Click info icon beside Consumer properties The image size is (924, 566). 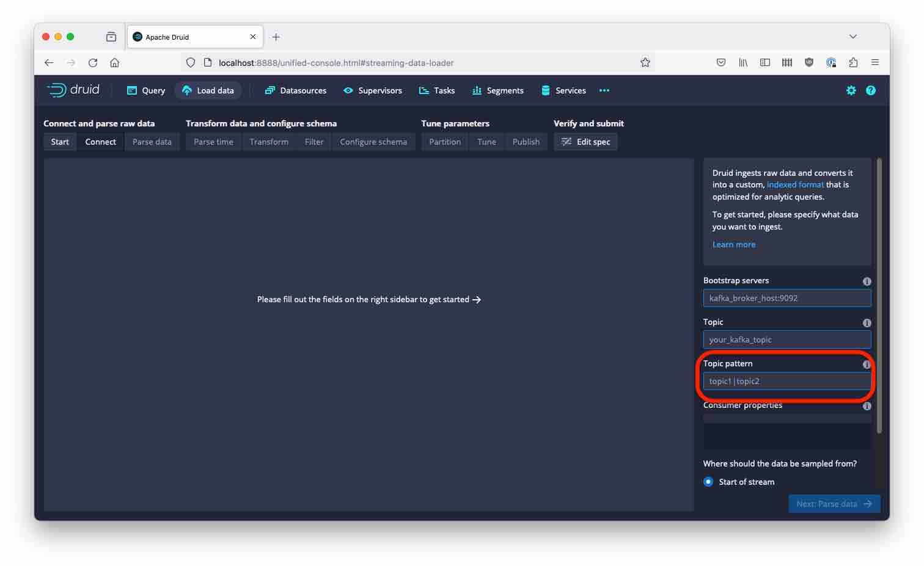867,406
